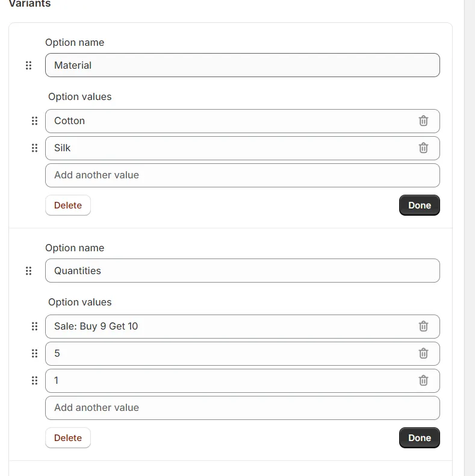Delete the quantity value 1 via trash icon
Viewport: 475px width, 476px height.
coord(423,380)
